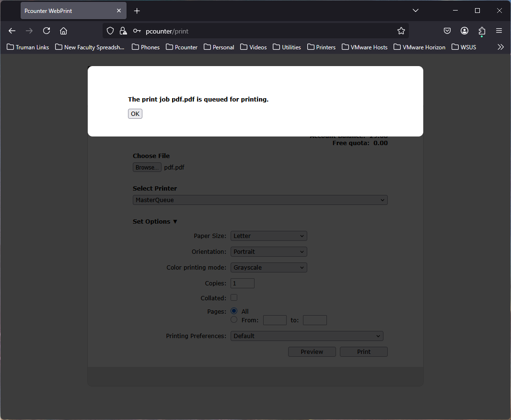Image resolution: width=511 pixels, height=420 pixels.
Task: Open the VMware Horizon bookmark folder
Action: tap(419, 47)
